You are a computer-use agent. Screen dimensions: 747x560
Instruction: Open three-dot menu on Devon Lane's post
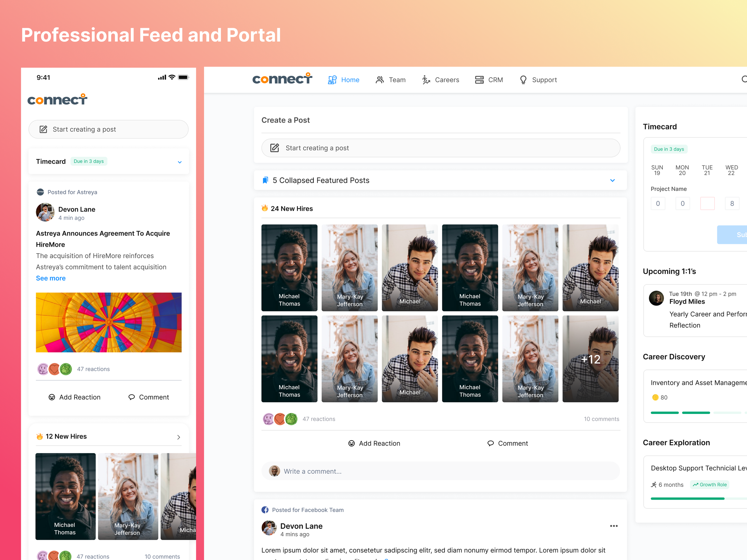click(x=614, y=526)
